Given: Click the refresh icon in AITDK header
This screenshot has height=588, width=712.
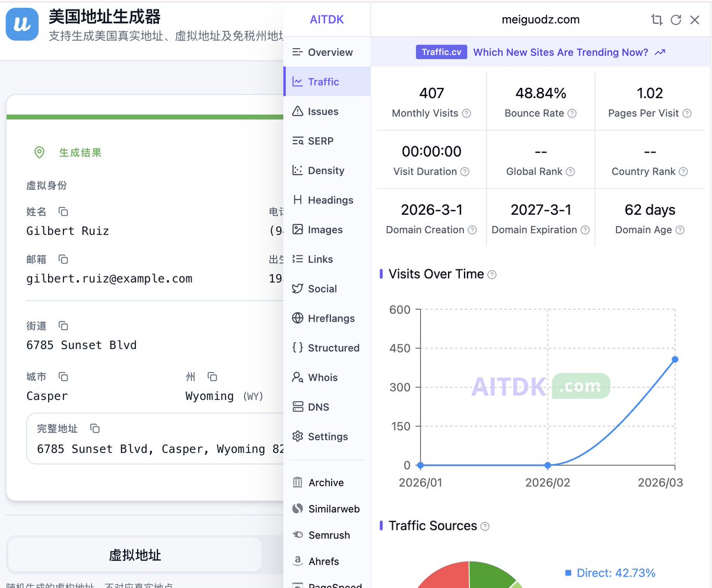Looking at the screenshot, I should (676, 20).
